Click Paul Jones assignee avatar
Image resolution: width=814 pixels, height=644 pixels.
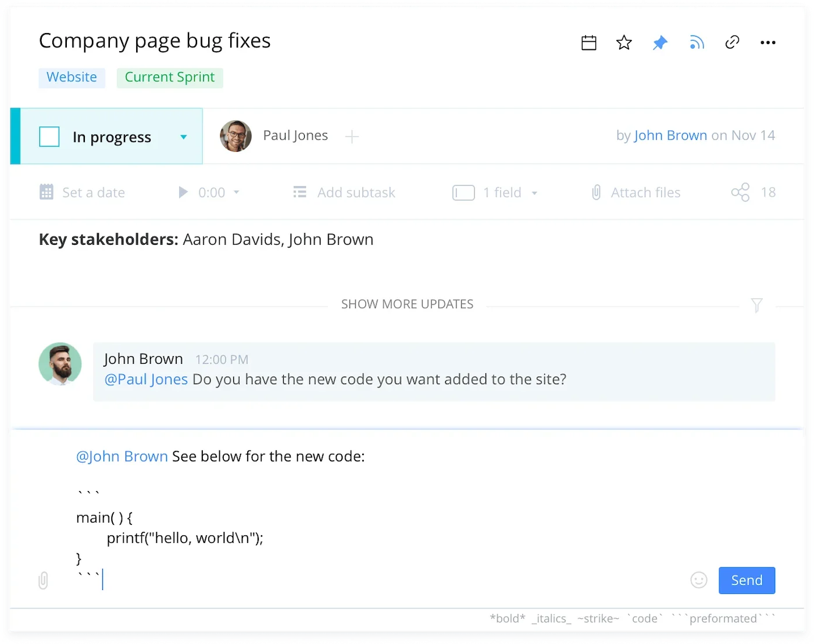tap(235, 136)
